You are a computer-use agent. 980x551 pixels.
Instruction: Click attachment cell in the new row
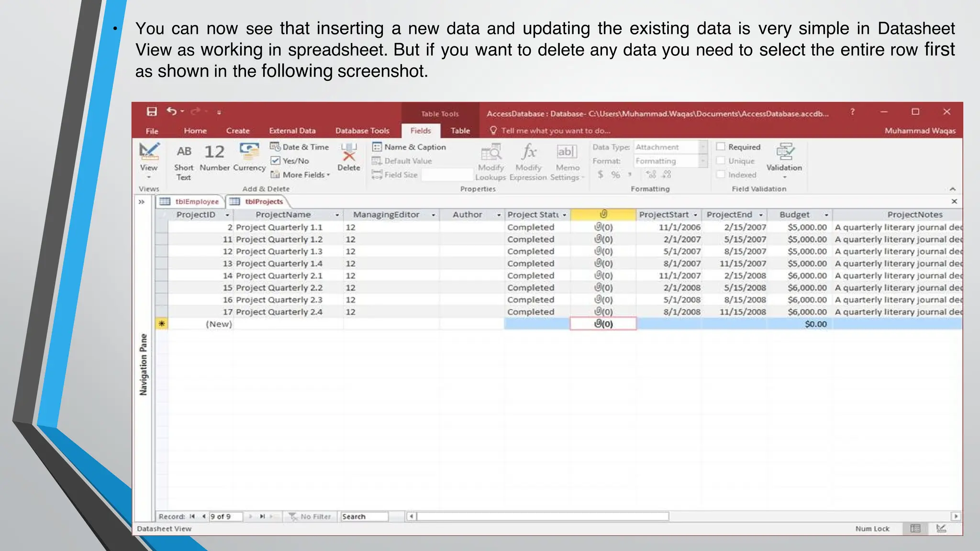603,324
